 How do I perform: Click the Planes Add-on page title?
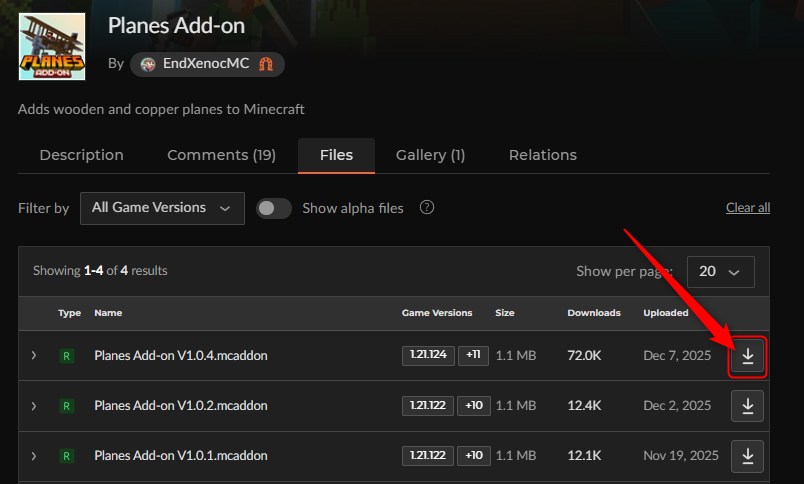click(x=176, y=26)
